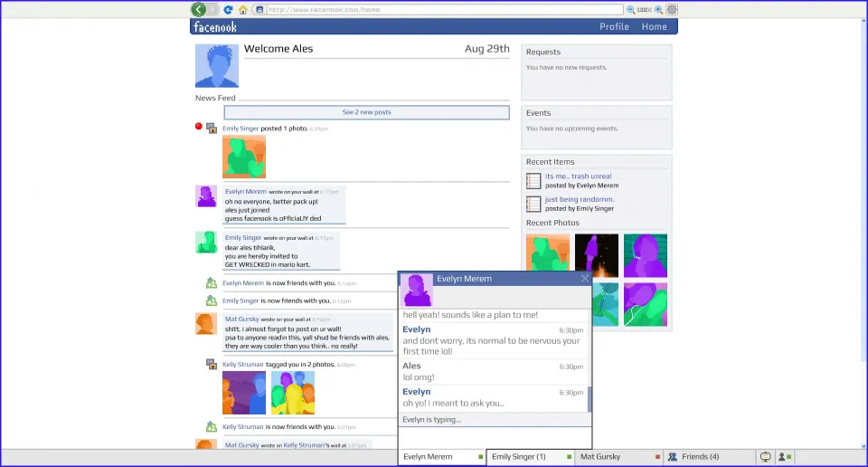868x467 pixels.
Task: Click Evelyn's avatar in chat window header
Action: click(x=416, y=290)
